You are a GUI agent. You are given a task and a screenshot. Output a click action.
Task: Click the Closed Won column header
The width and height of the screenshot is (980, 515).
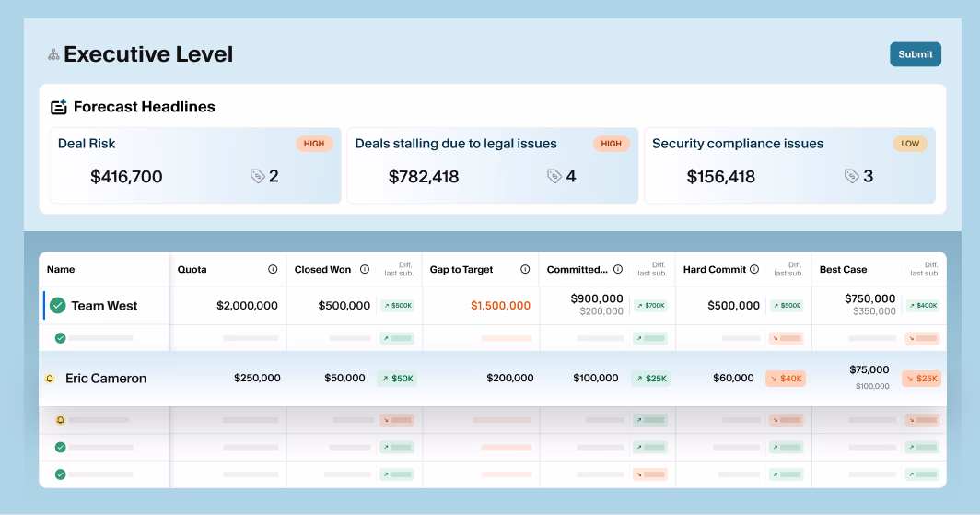pos(322,269)
